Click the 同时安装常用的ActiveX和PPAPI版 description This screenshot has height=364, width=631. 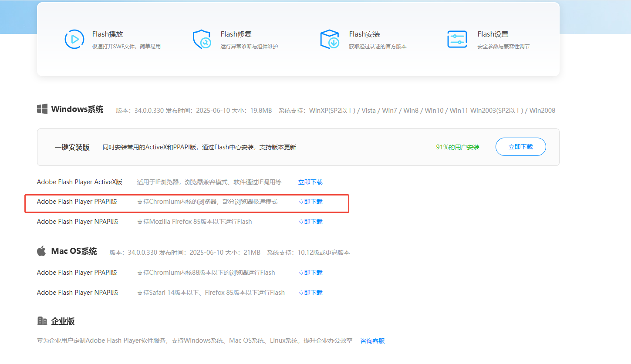coord(199,147)
